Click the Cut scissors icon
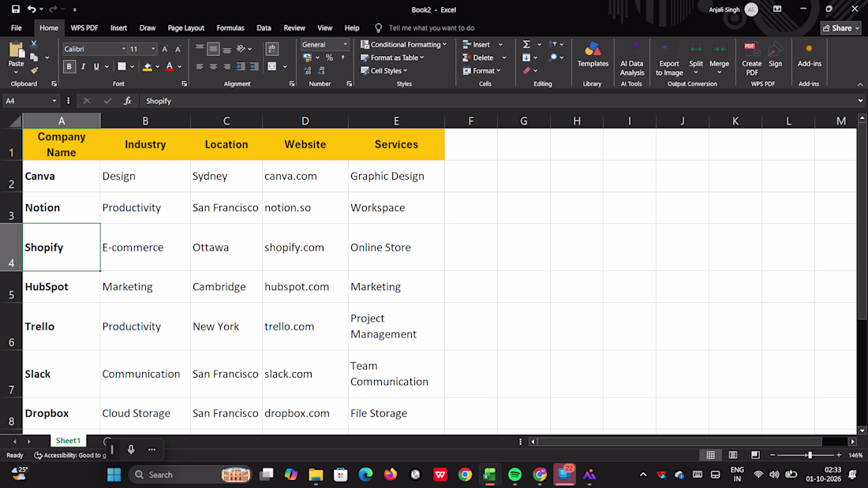Screen dimensions: 868x488 click(34, 44)
